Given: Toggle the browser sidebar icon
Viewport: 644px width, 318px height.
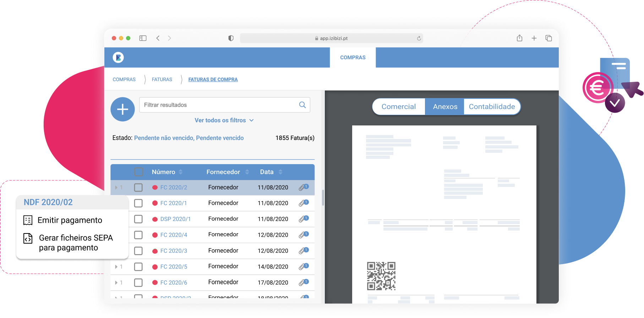Looking at the screenshot, I should click(x=143, y=38).
